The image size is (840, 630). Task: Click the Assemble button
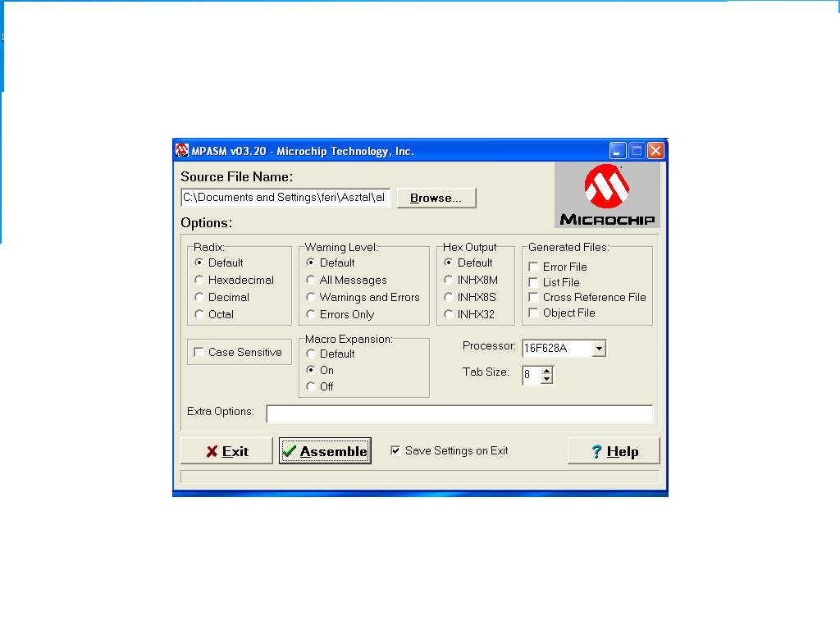coord(325,451)
